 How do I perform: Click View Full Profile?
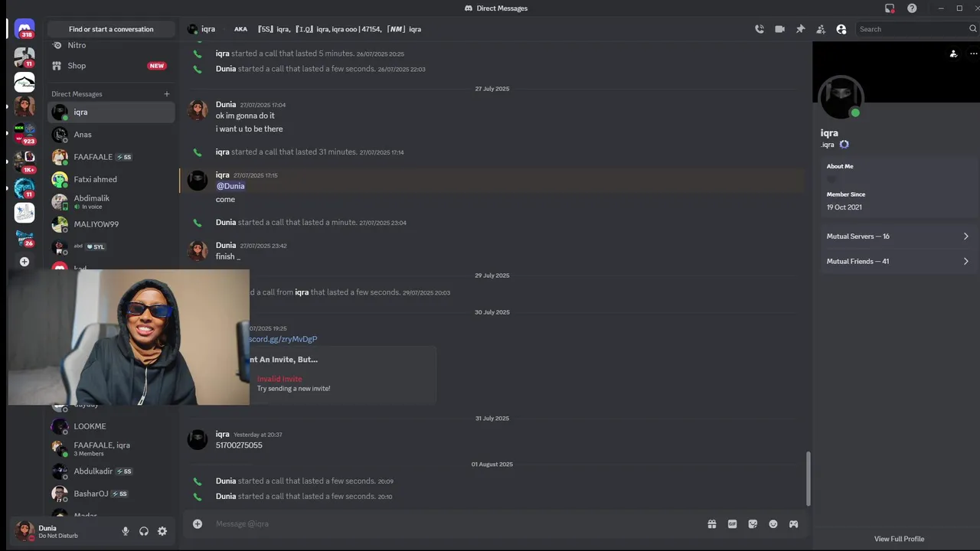click(899, 539)
